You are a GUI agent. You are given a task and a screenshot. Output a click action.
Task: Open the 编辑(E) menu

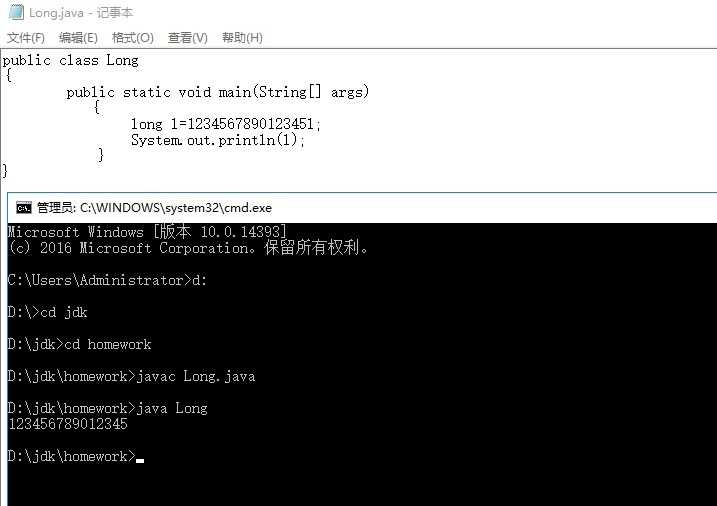(78, 37)
